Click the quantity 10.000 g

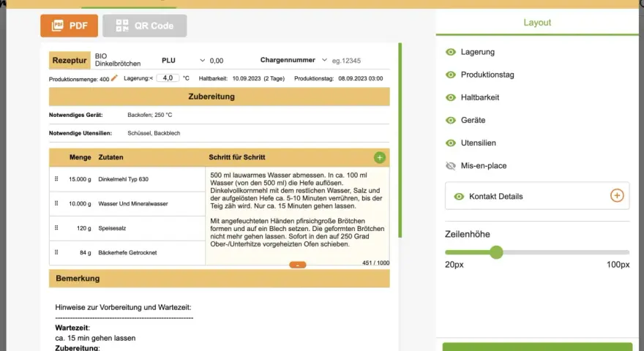tap(80, 203)
